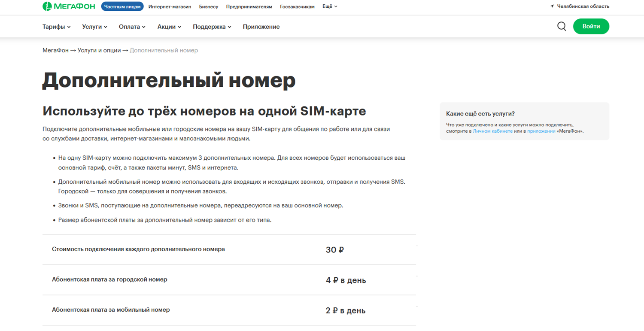Expand the Акции menu
The image size is (644, 331).
click(169, 27)
